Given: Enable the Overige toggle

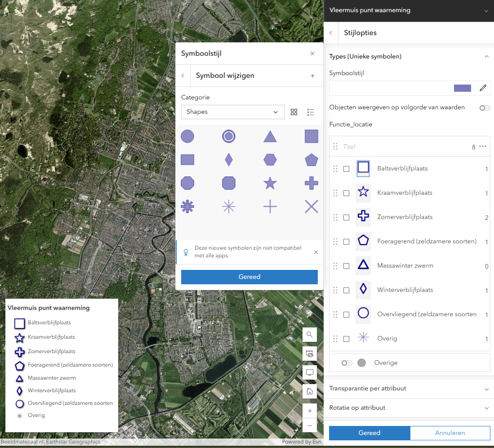Looking at the screenshot, I should (x=346, y=363).
